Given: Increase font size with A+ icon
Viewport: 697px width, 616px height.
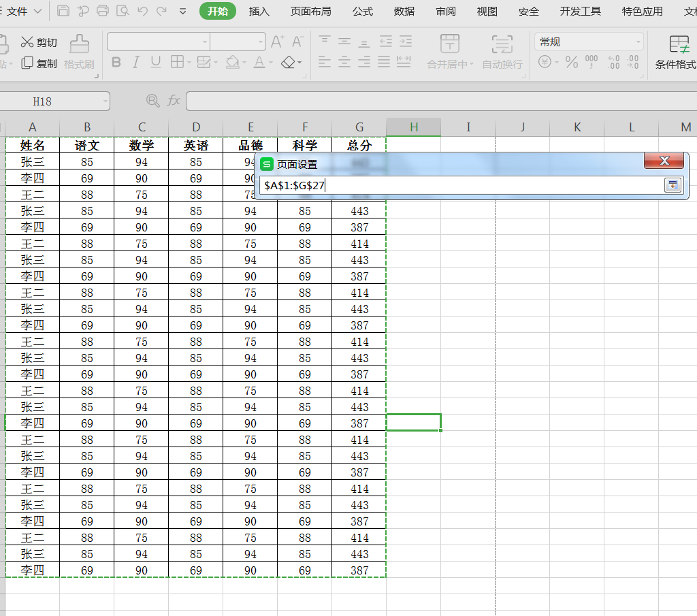Looking at the screenshot, I should click(278, 42).
